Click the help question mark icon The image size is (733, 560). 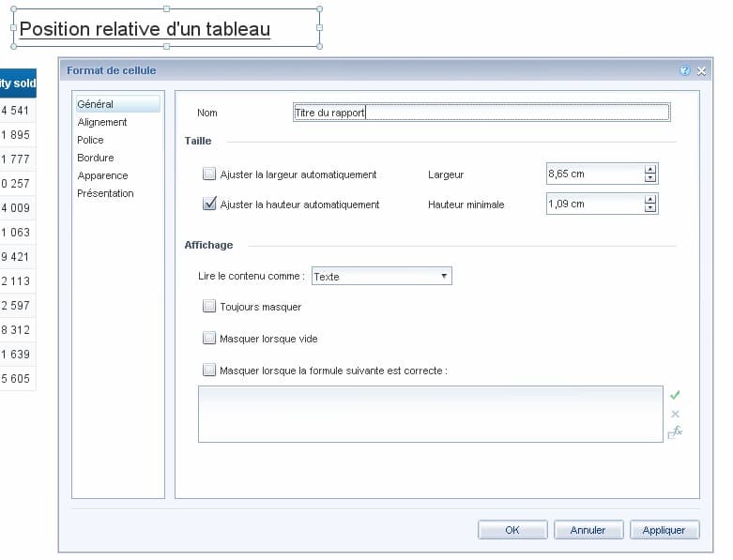(685, 70)
